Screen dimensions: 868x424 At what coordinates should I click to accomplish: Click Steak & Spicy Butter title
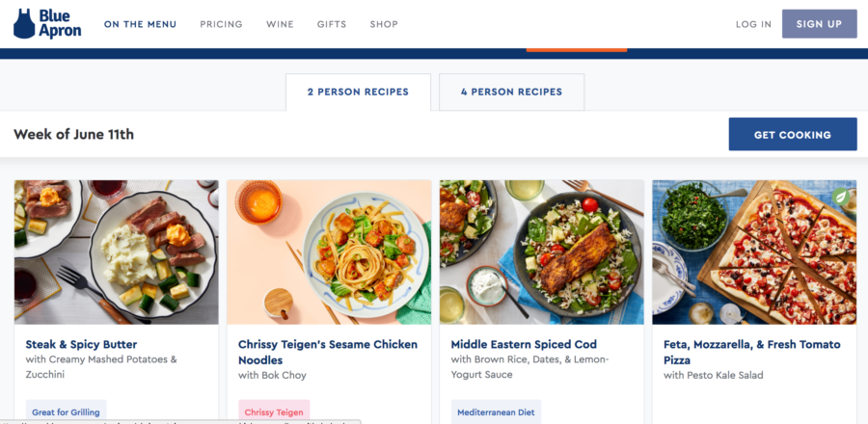[x=81, y=344]
